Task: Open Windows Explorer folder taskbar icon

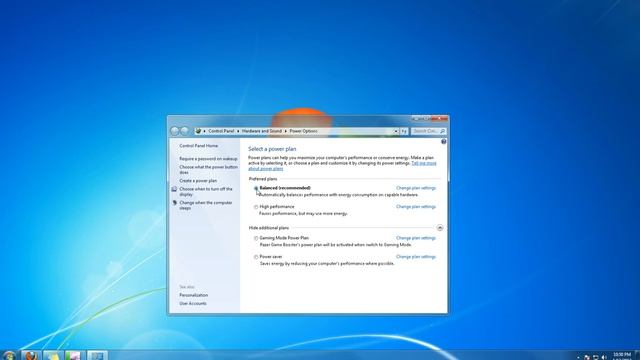Action: click(x=53, y=355)
